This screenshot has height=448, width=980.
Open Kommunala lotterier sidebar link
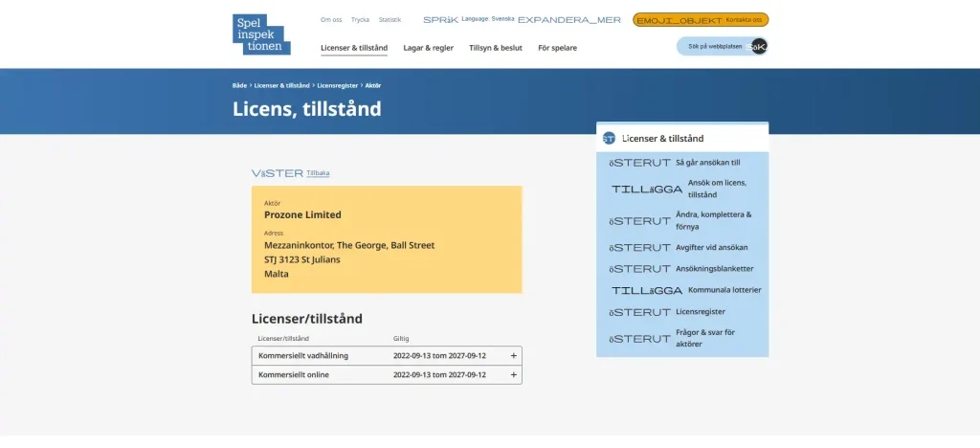725,290
